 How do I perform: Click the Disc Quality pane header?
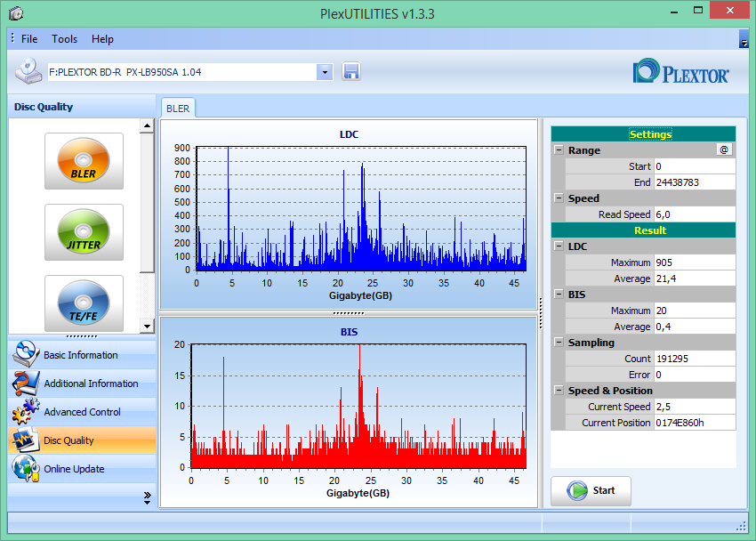(x=82, y=107)
